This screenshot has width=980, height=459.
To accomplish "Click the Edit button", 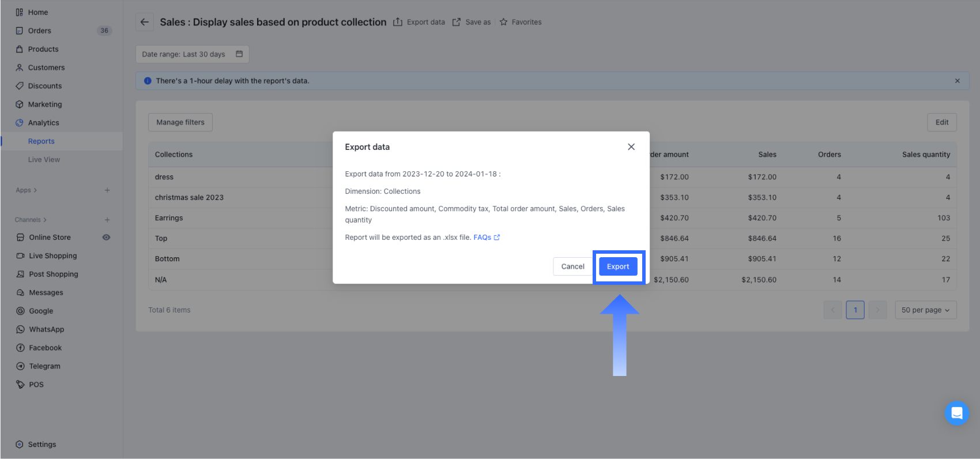I will coord(942,122).
